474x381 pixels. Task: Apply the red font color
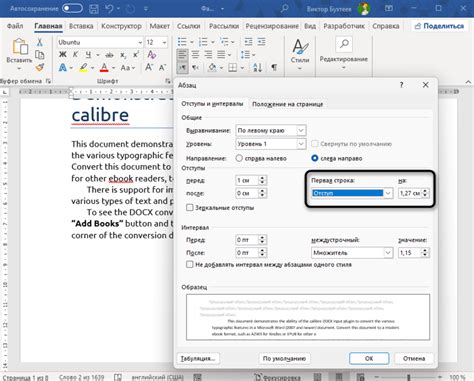click(x=104, y=68)
